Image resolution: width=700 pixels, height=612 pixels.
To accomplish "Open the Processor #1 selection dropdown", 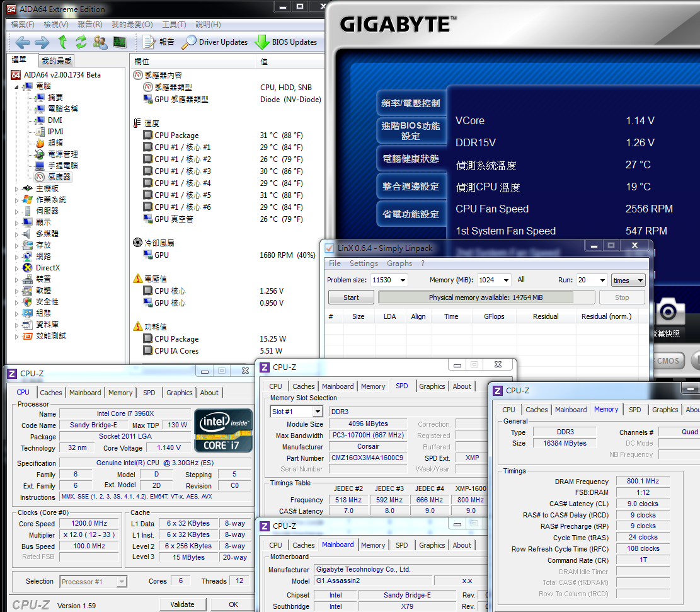I will (93, 582).
